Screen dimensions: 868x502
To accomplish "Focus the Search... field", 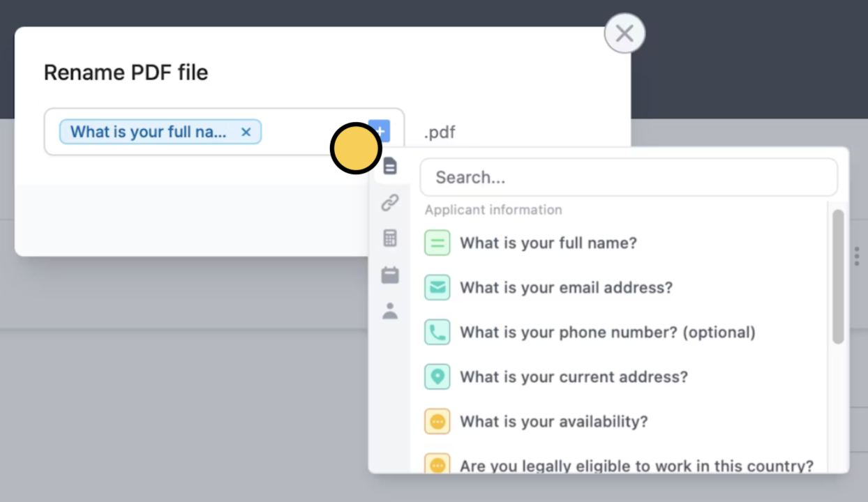I will (x=629, y=177).
